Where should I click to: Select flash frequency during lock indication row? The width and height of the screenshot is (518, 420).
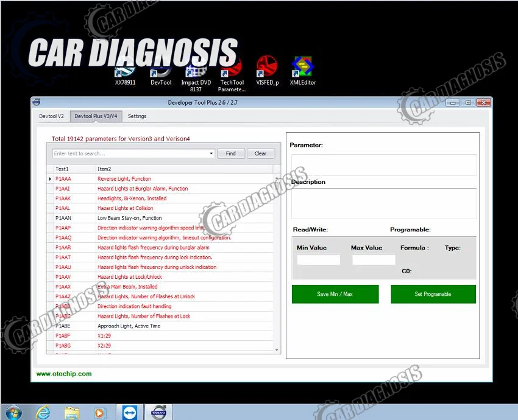160,257
